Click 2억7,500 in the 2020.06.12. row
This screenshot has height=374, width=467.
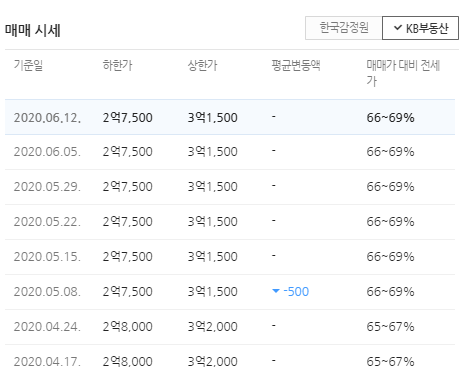pos(127,118)
